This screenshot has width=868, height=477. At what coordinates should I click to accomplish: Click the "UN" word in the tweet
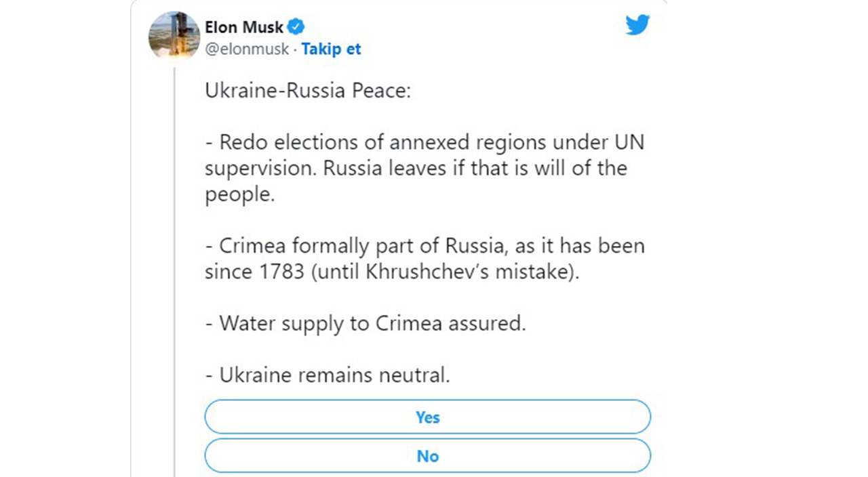[628, 143]
